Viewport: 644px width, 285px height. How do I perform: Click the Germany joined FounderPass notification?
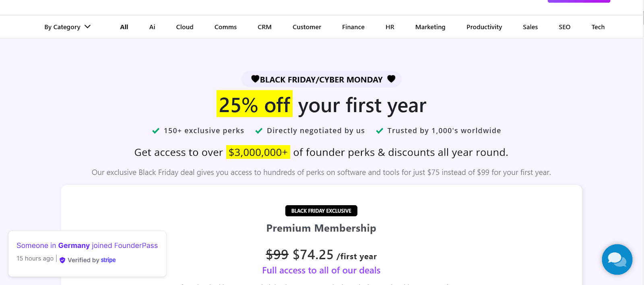[x=87, y=245]
